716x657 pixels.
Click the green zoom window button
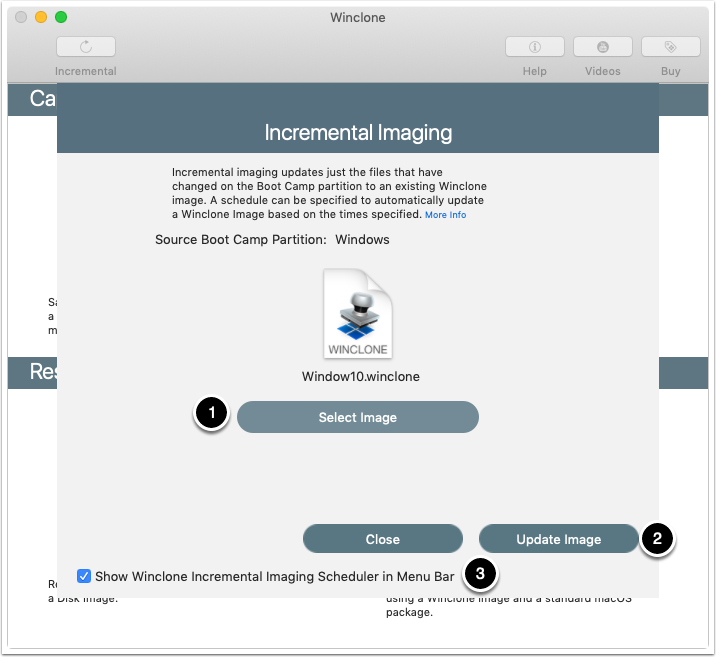[61, 17]
